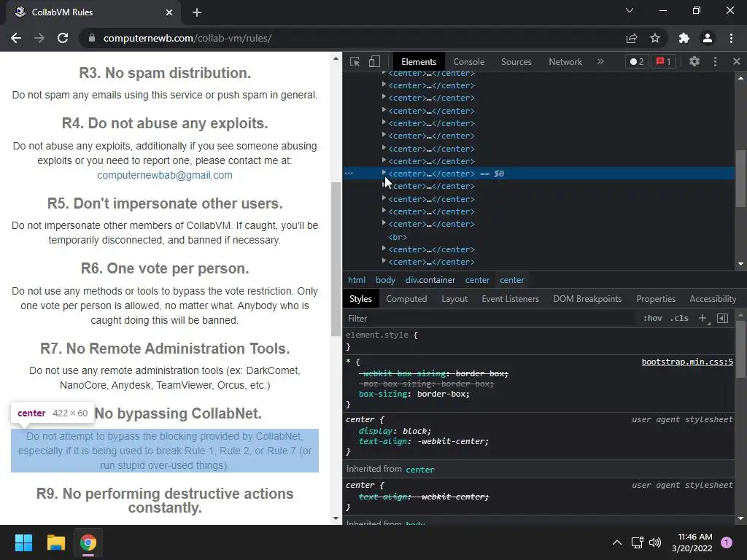Viewport: 747px width, 560px height.
Task: View site information lock icon
Action: point(92,38)
